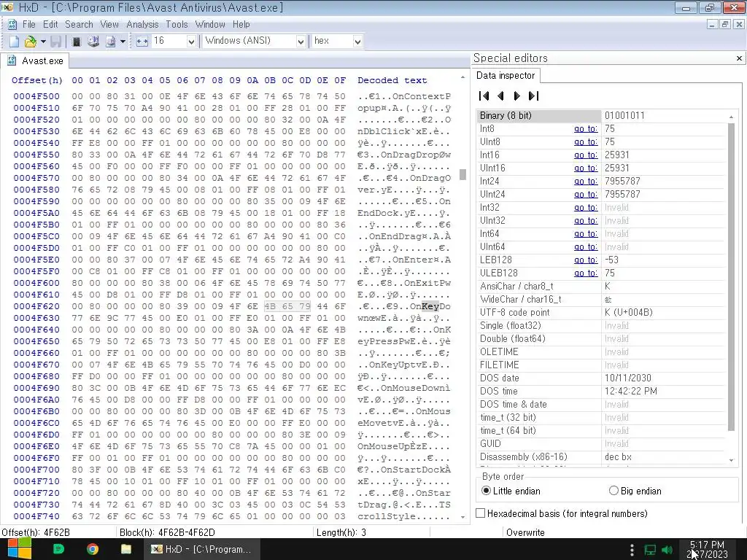Viewport: 747px width, 560px height.
Task: Expand hex offset base dropdown
Action: click(357, 42)
